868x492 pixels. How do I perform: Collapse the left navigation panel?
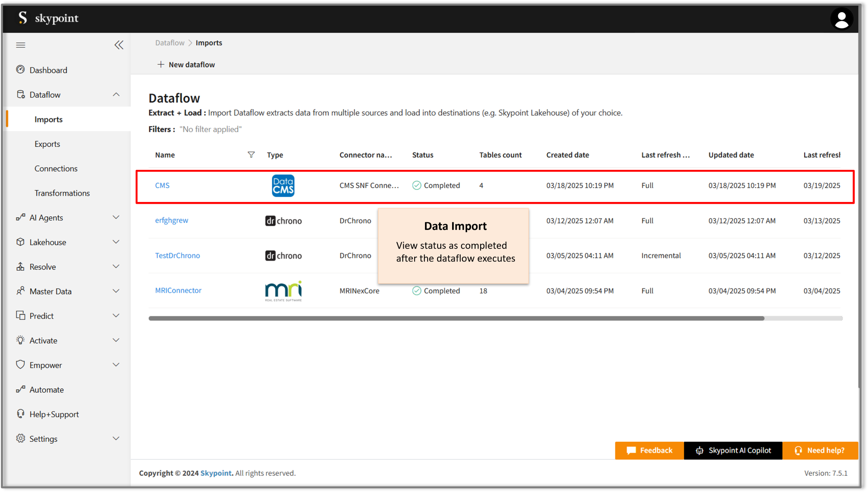point(119,45)
